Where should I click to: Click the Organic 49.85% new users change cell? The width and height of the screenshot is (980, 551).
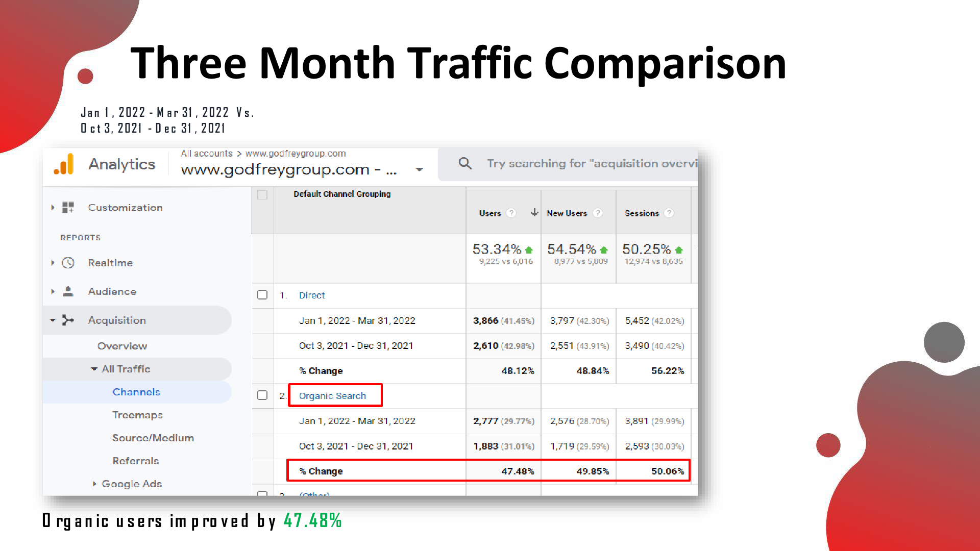coord(593,471)
